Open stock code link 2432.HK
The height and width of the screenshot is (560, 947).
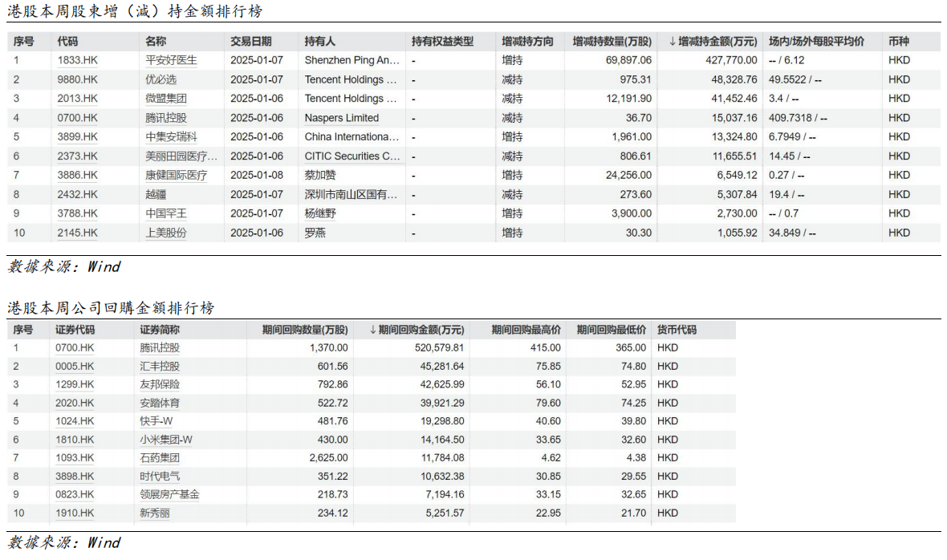(x=77, y=194)
